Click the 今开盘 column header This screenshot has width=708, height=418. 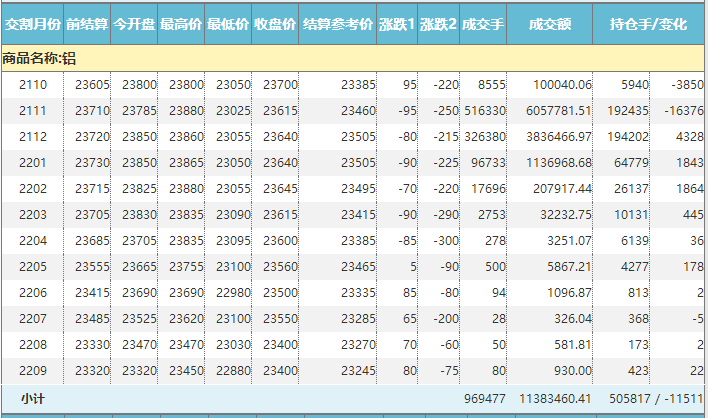click(134, 23)
